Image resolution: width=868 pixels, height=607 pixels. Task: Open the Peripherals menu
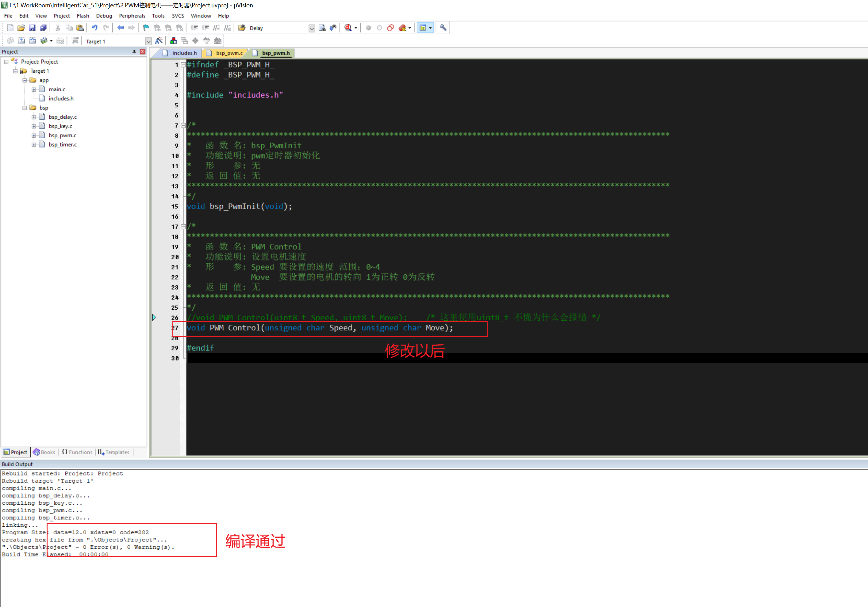pyautogui.click(x=132, y=16)
